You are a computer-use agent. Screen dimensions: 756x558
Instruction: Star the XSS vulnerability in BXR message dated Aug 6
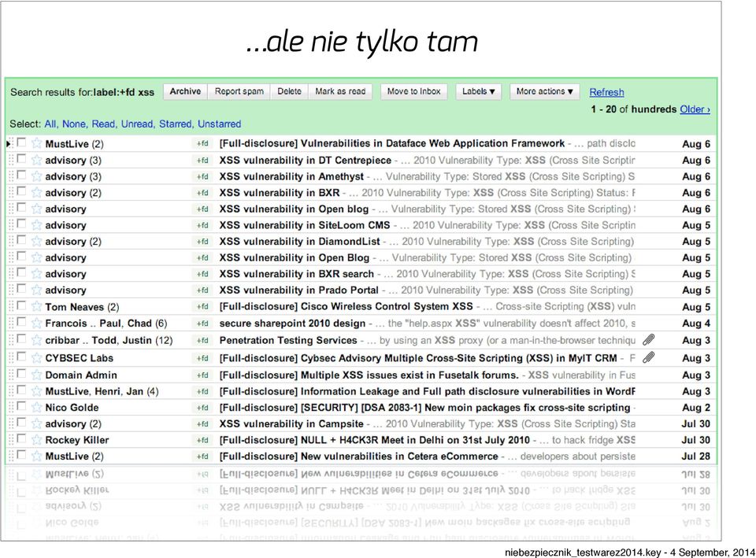point(37,193)
